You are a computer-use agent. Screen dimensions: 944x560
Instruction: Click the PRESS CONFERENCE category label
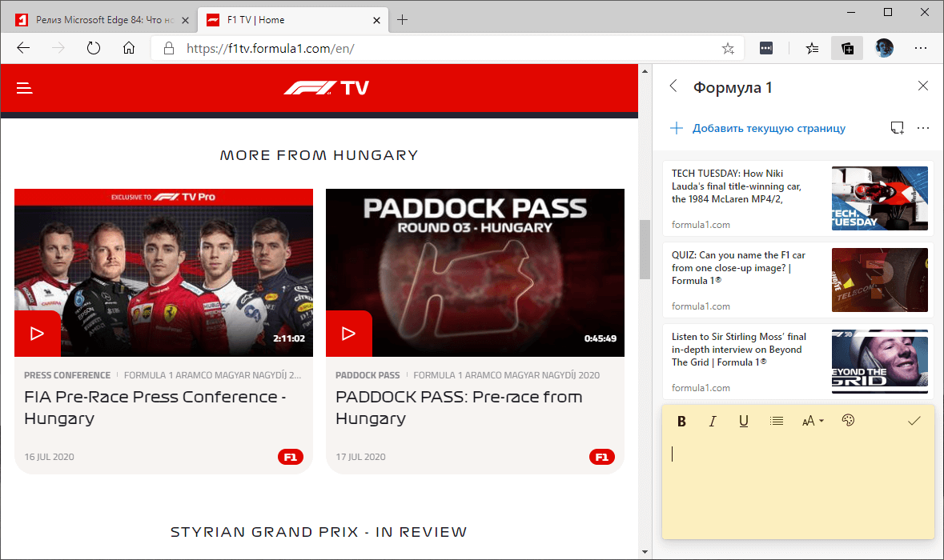[x=67, y=375]
